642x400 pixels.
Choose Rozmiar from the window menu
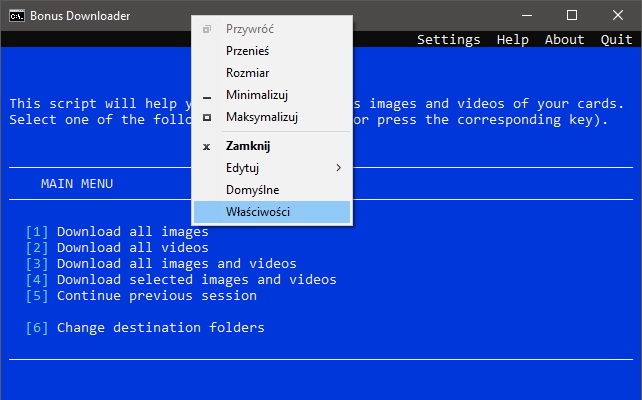tap(248, 73)
